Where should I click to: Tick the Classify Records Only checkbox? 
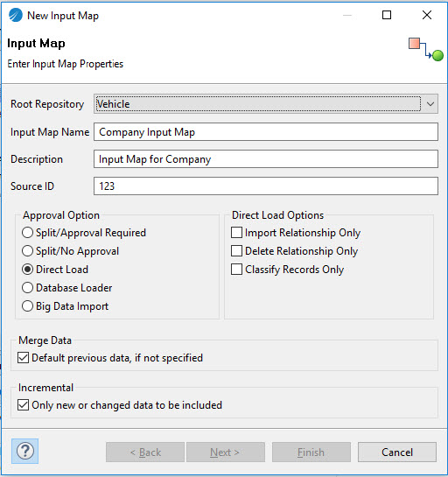[x=236, y=270]
